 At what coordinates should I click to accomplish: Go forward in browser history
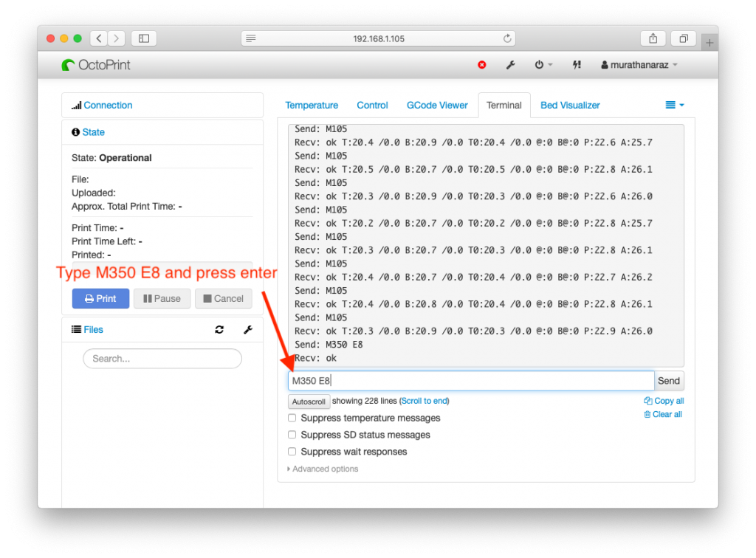point(116,38)
